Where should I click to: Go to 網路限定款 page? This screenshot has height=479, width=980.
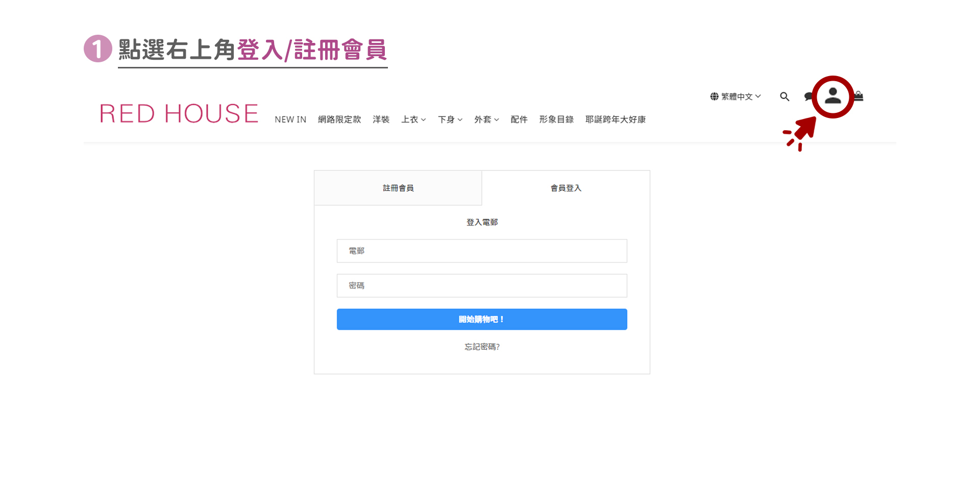(x=339, y=119)
